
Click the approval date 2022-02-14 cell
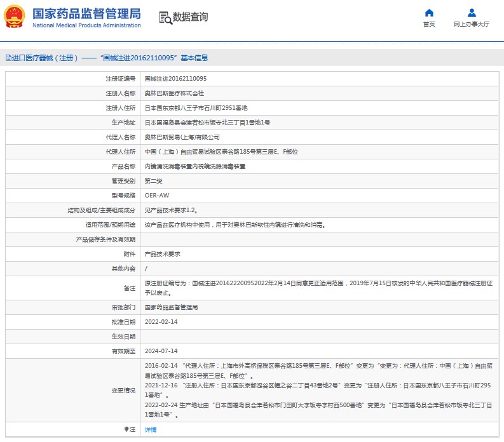pos(161,322)
